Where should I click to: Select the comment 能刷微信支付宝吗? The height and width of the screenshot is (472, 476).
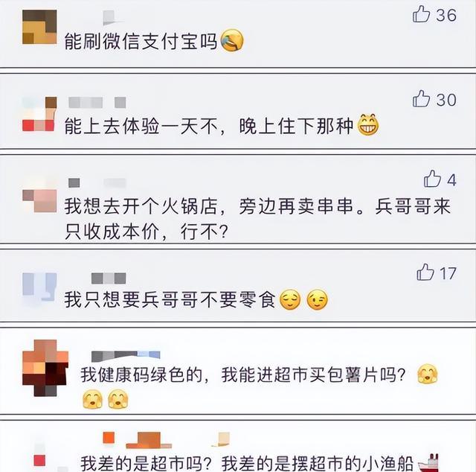coord(141,41)
